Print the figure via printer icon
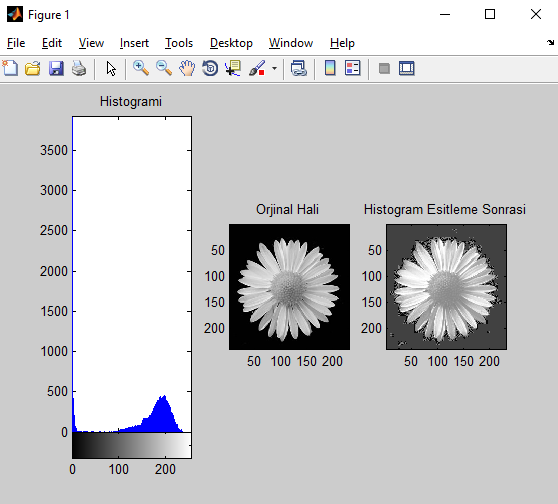558x504 pixels. (79, 68)
